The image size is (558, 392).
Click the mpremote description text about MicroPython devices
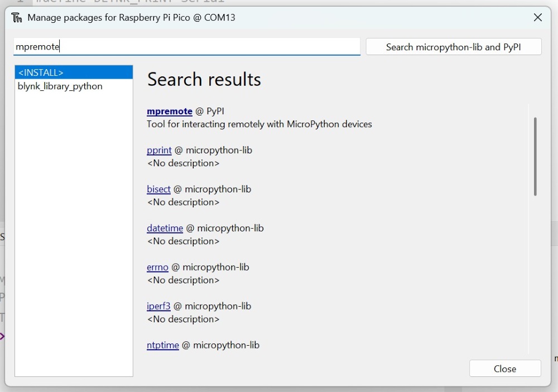(x=259, y=124)
